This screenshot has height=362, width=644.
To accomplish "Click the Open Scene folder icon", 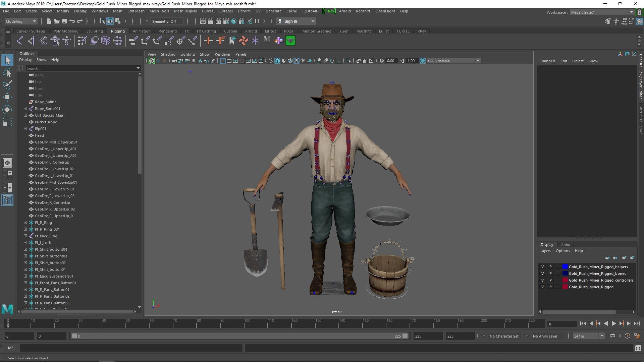I will 57,21.
